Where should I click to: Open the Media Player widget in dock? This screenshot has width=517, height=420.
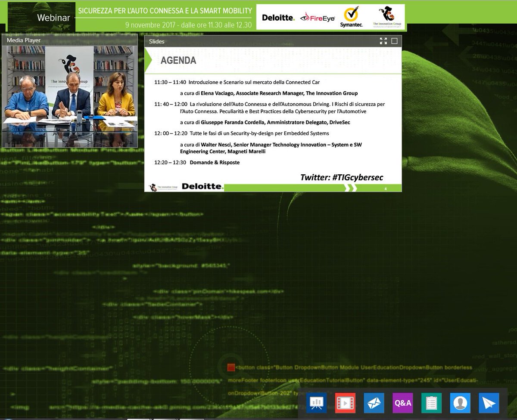(x=345, y=403)
